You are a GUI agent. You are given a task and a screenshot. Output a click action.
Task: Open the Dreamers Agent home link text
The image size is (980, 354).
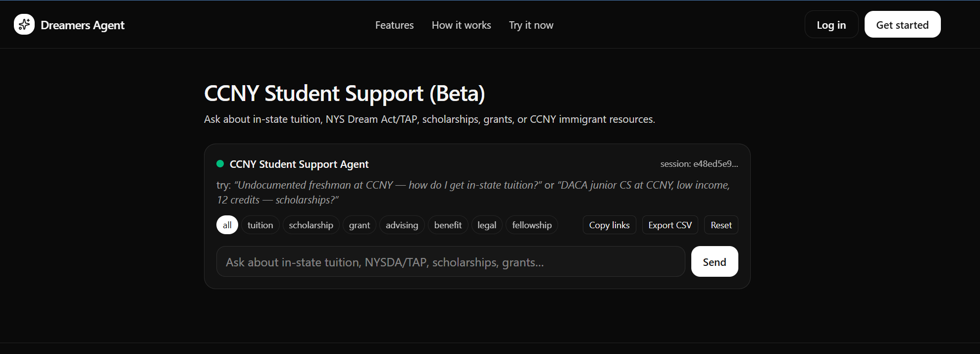point(82,25)
